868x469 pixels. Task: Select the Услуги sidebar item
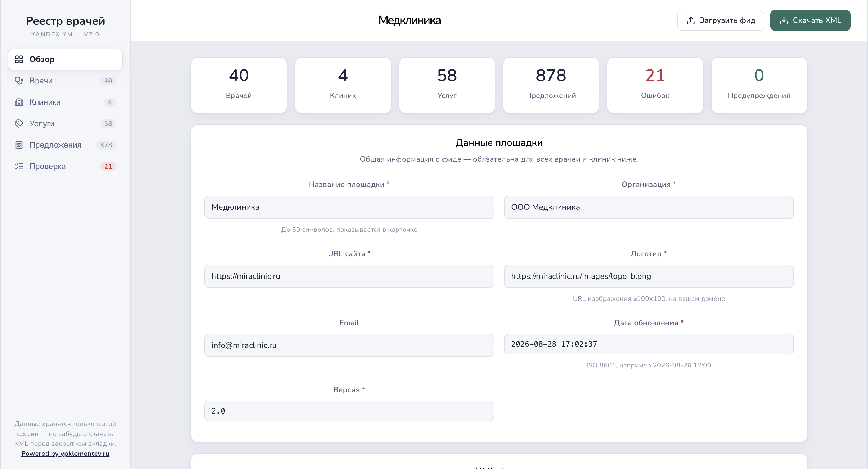click(65, 123)
